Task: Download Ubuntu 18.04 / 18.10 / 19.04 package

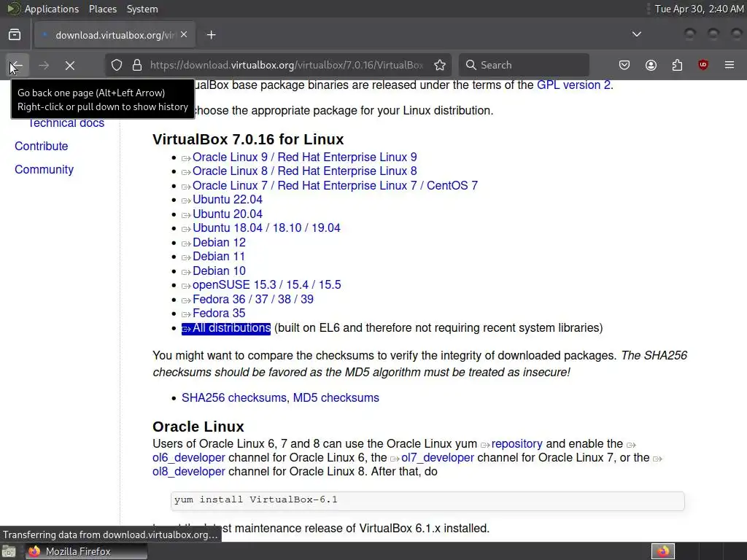Action: (x=266, y=227)
